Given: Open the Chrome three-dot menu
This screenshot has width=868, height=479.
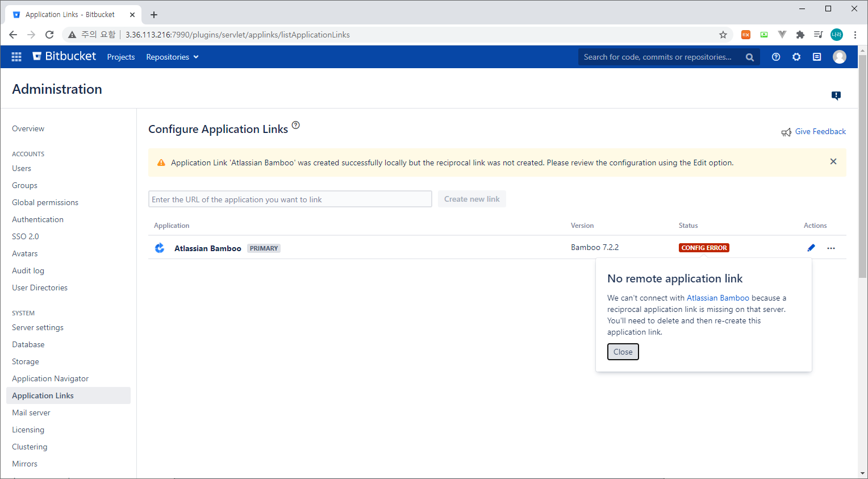Looking at the screenshot, I should [x=855, y=35].
